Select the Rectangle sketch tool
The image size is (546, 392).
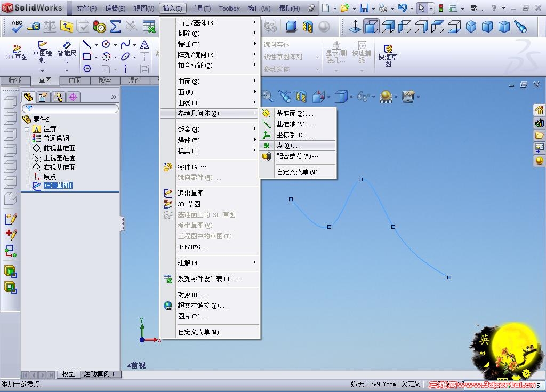click(87, 57)
